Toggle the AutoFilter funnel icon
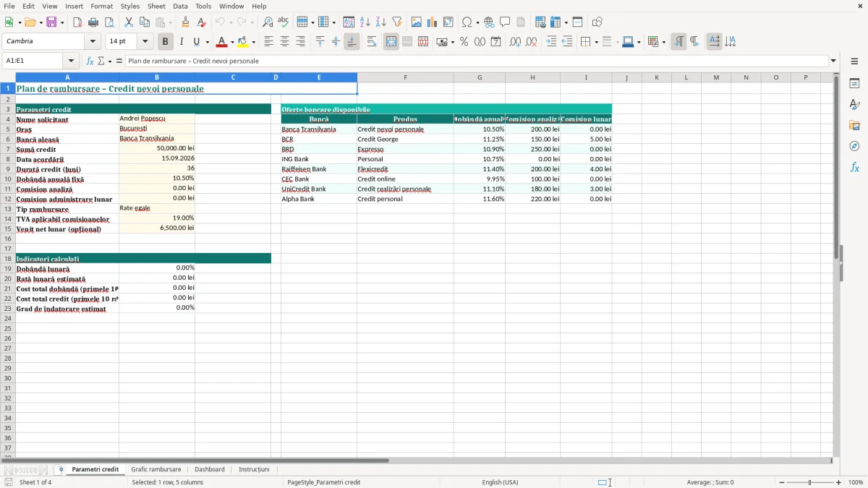This screenshot has width=868, height=488. [397, 22]
